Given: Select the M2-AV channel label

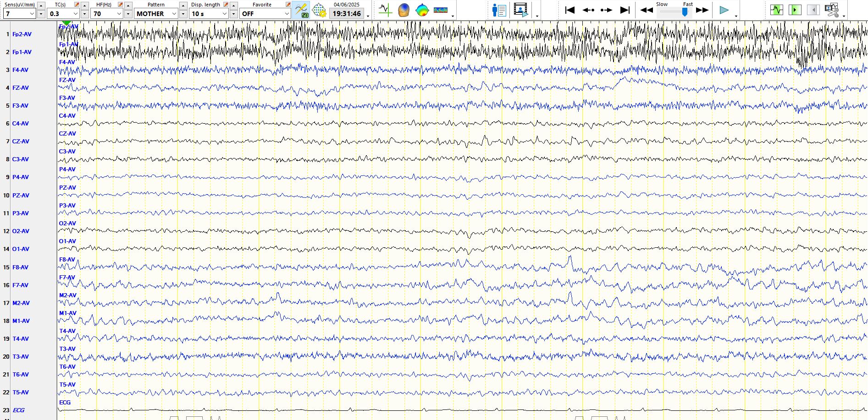Looking at the screenshot, I should point(21,303).
